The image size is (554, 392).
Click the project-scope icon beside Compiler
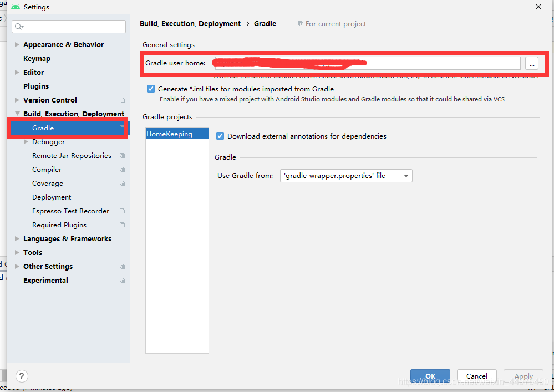tap(122, 170)
